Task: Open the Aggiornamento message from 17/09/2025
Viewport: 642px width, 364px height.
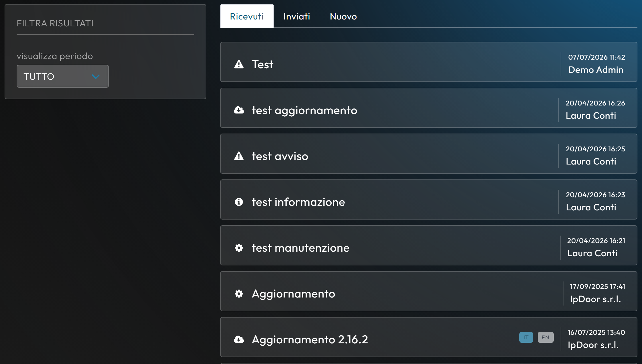Action: point(428,291)
